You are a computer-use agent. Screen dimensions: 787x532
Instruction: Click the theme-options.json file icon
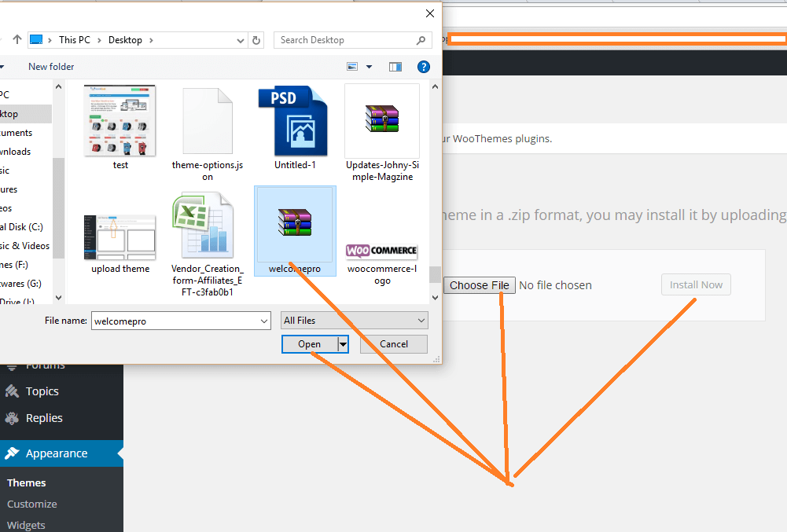click(x=208, y=120)
